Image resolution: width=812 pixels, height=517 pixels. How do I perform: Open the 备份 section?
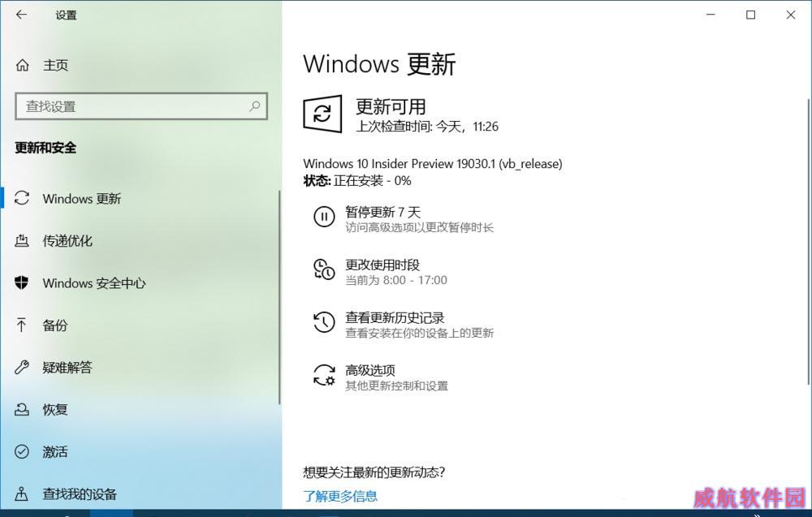[55, 325]
